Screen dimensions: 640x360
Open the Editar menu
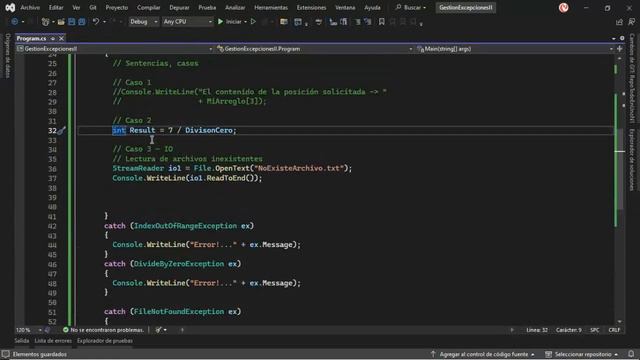(x=56, y=7)
